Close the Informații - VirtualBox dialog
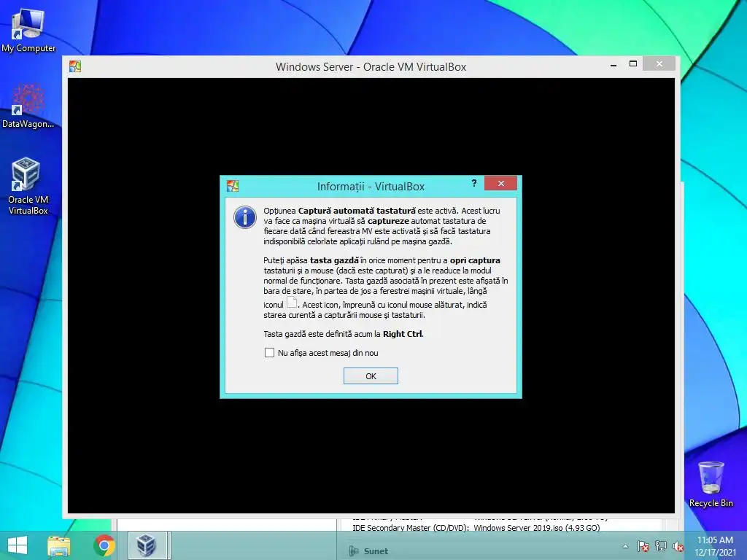Screen dimensions: 747x560 pos(500,183)
